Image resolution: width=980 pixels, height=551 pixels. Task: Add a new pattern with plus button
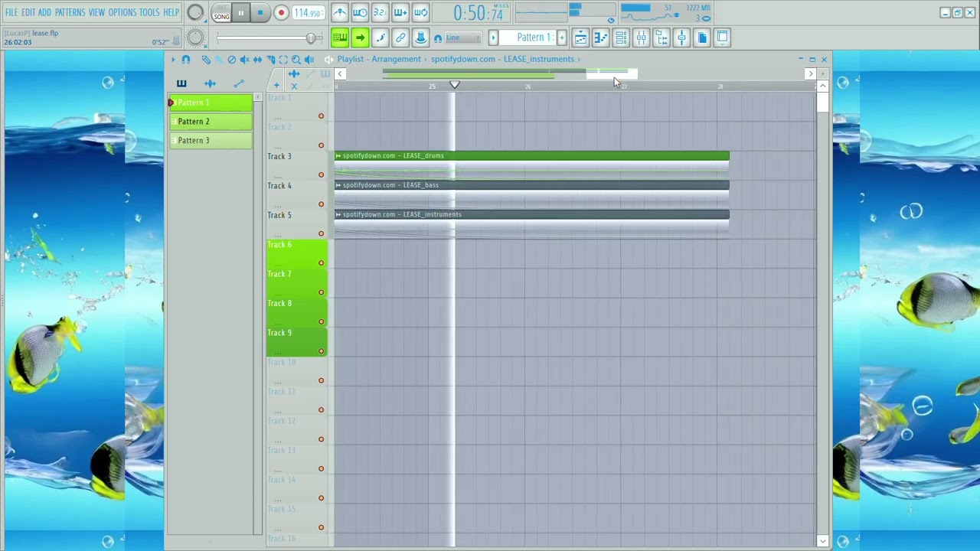click(561, 37)
